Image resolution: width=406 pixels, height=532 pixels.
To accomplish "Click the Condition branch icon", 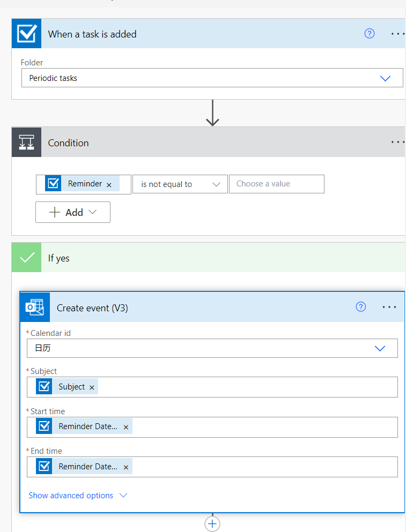I will (x=26, y=142).
